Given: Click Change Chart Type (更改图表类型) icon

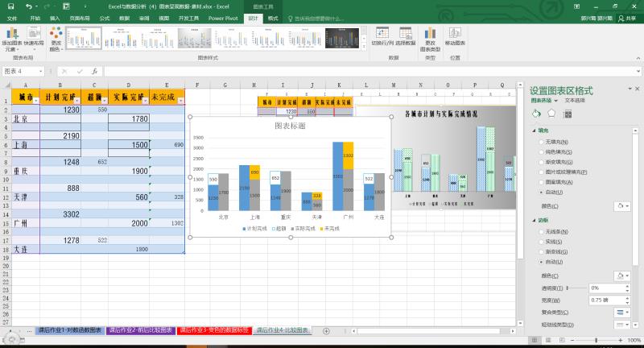Looking at the screenshot, I should [430, 39].
